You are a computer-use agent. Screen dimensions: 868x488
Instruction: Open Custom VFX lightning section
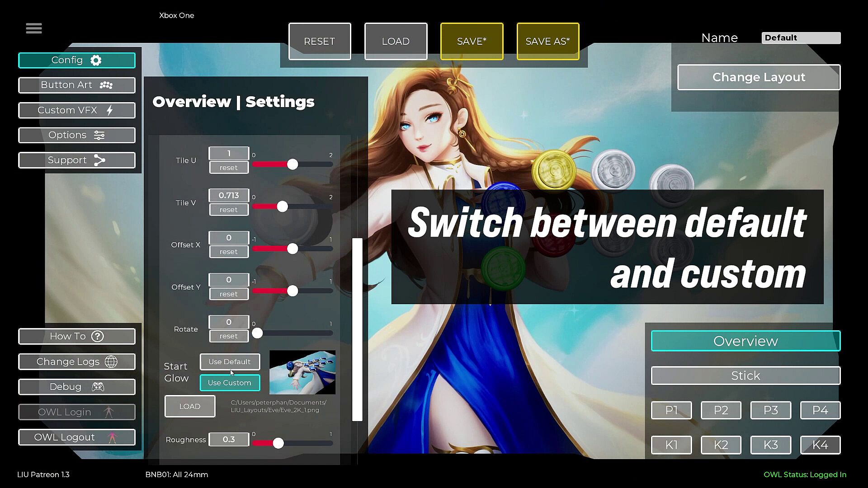77,110
